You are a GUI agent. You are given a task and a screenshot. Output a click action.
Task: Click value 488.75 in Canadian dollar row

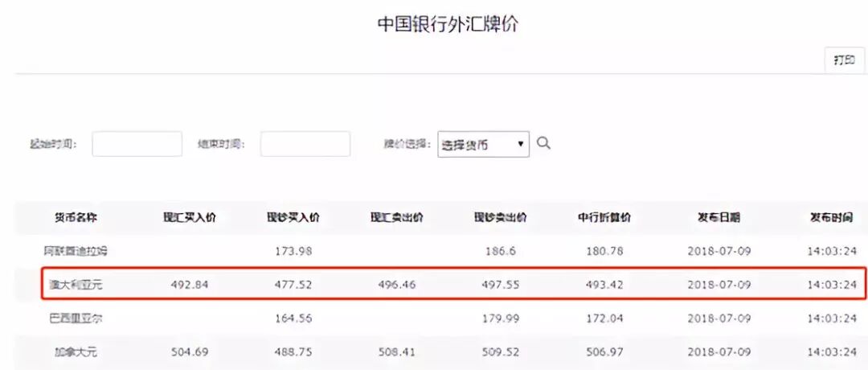(x=293, y=352)
